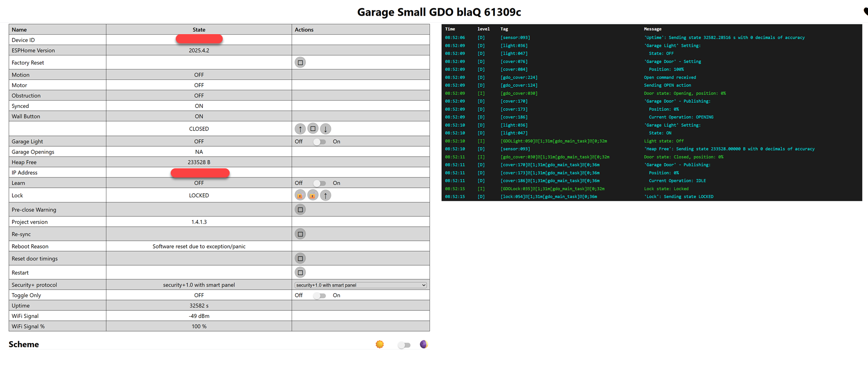This screenshot has height=367, width=868.
Task: Click the log Time column header
Action: (x=450, y=29)
